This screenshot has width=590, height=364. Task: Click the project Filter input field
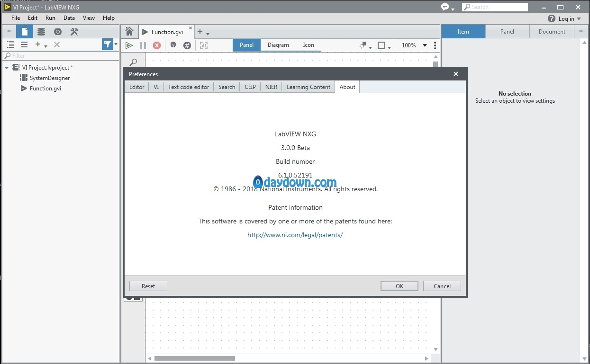61,56
